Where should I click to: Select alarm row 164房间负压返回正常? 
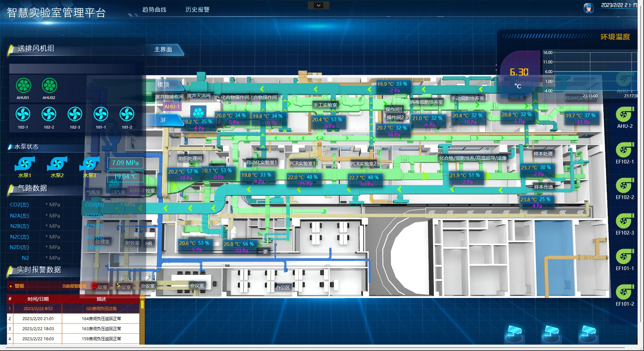[73, 318]
